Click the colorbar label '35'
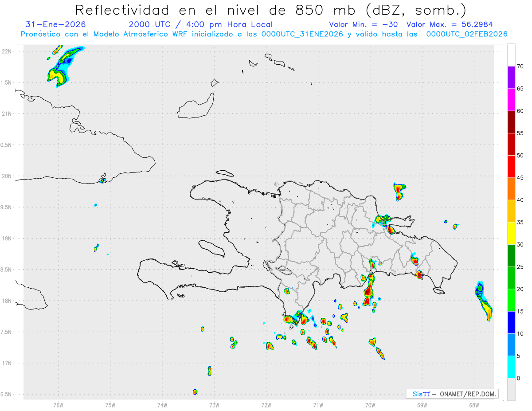 click(x=520, y=222)
